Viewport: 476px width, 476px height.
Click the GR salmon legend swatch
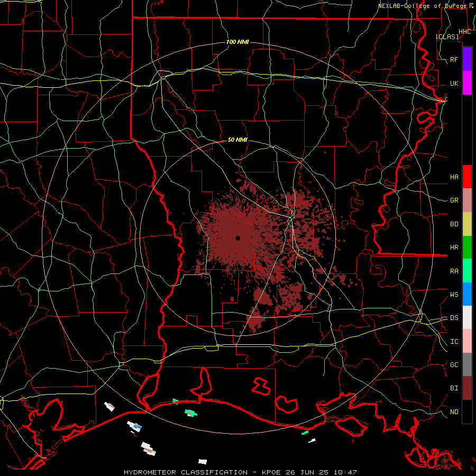tap(467, 200)
